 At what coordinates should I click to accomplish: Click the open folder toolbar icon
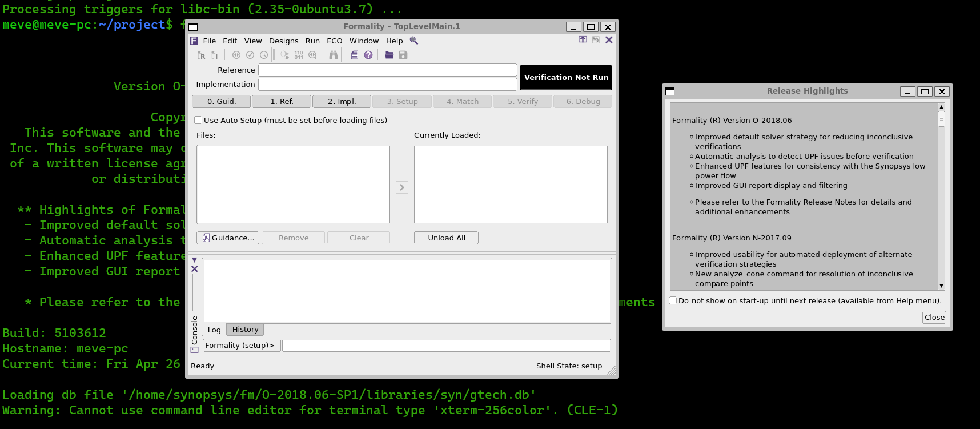click(x=389, y=55)
